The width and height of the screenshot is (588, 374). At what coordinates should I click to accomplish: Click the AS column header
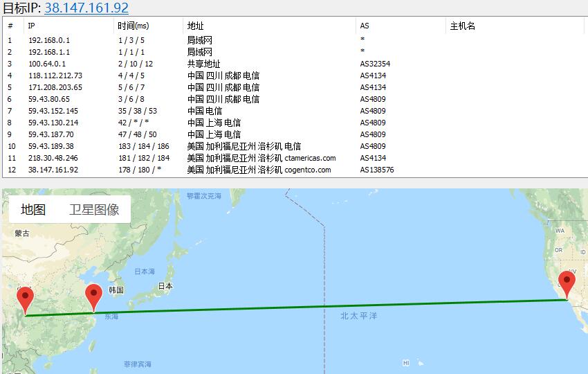[x=365, y=26]
